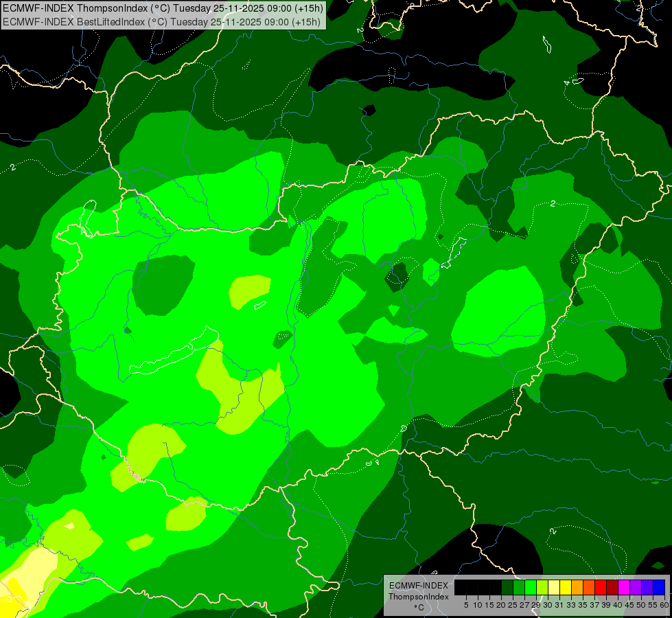Screen dimensions: 672x618
Task: Pick the blue 55–60 legend swatch
Action: pos(659,587)
